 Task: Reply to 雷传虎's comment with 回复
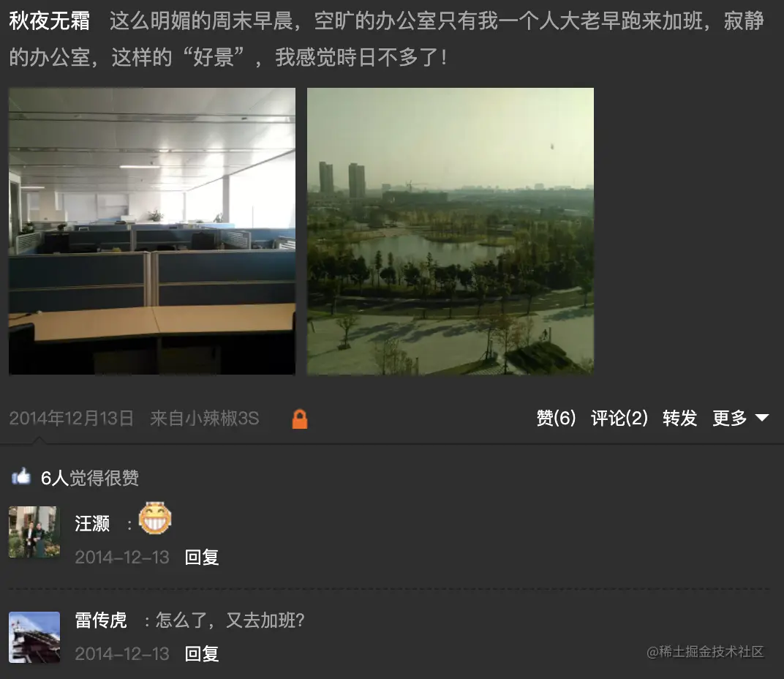[x=202, y=653]
